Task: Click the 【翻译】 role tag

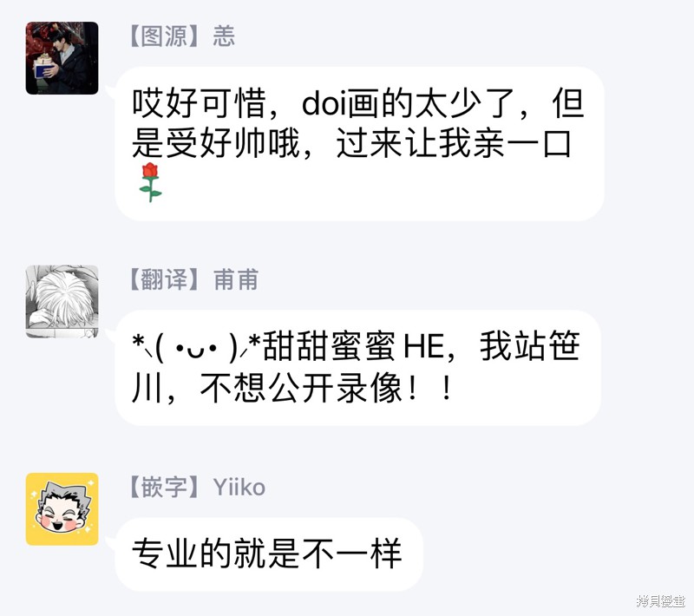Action: (165, 279)
